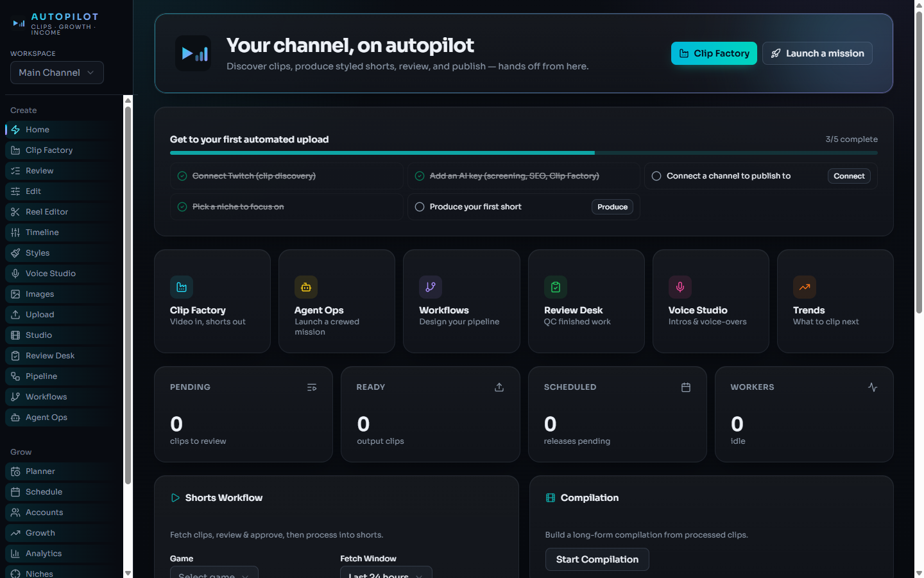This screenshot has height=578, width=924.
Task: Click the Workflows branch icon in sidebar
Action: click(15, 397)
